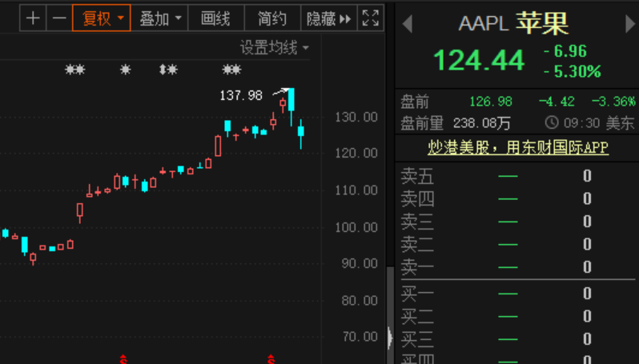Click the 买二 order row

517,316
